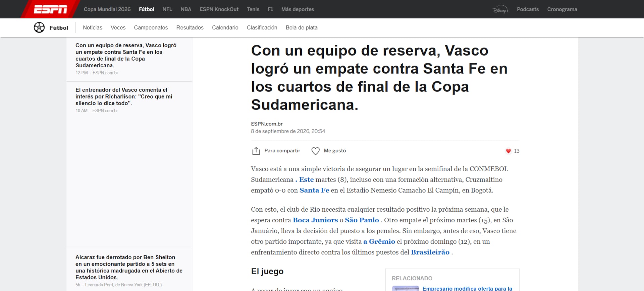Select the Fútbol top navigation item

click(147, 9)
